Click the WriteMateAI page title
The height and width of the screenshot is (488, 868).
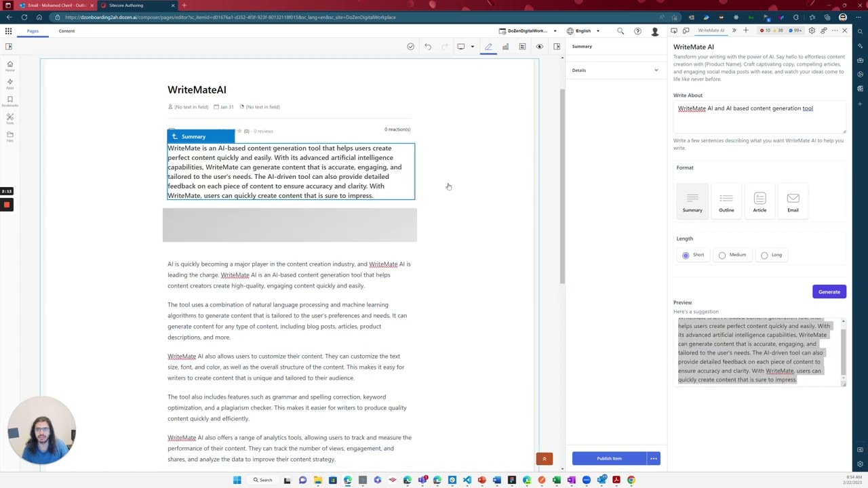tap(197, 89)
